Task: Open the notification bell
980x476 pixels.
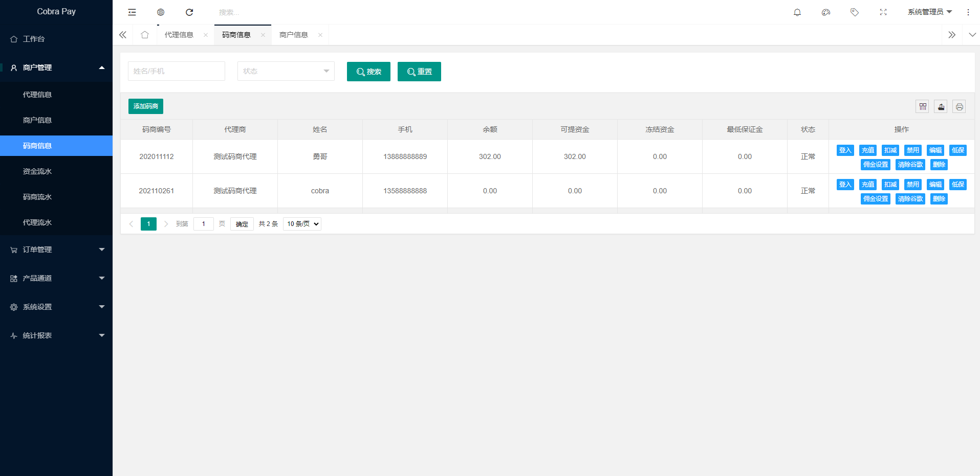Action: [x=797, y=12]
